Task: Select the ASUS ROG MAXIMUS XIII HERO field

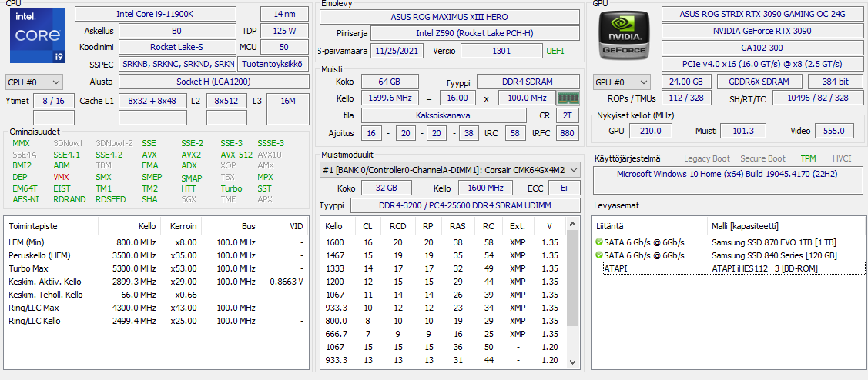Action: (x=450, y=17)
